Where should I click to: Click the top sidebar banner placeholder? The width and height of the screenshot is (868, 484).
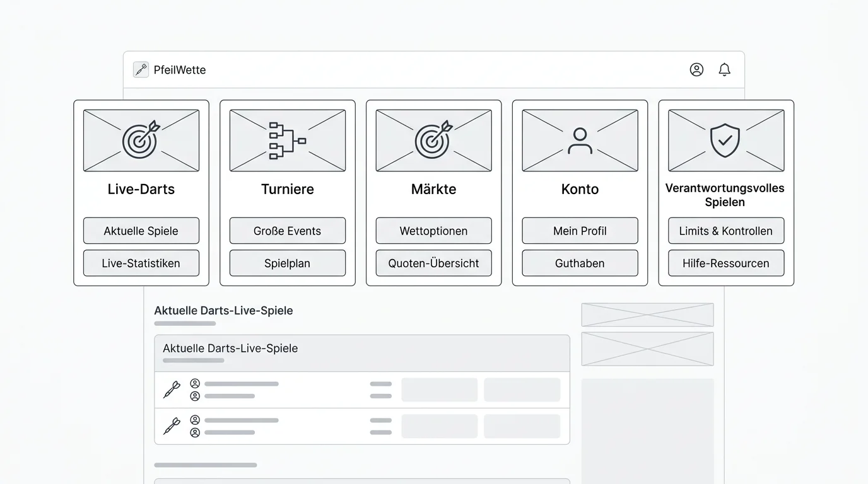click(x=648, y=314)
